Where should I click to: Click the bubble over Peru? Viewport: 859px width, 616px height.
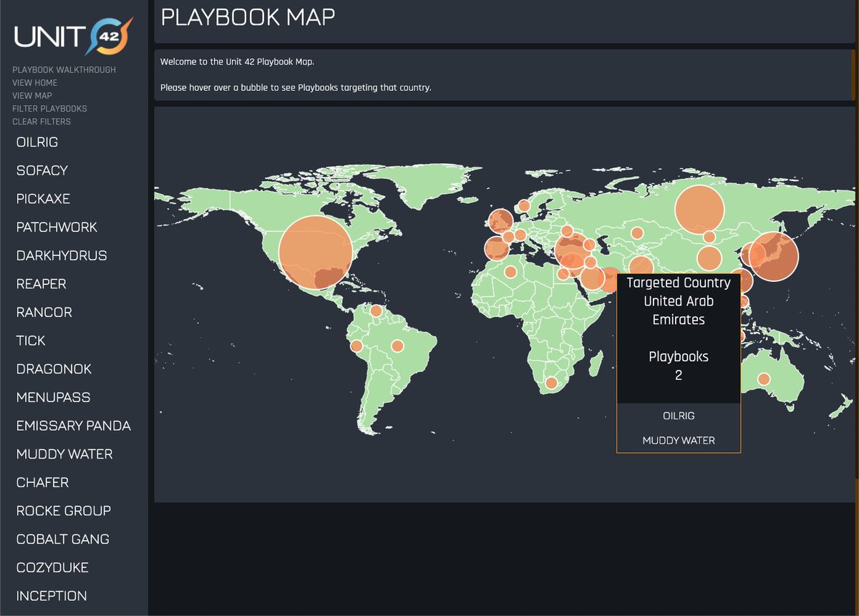tap(356, 346)
